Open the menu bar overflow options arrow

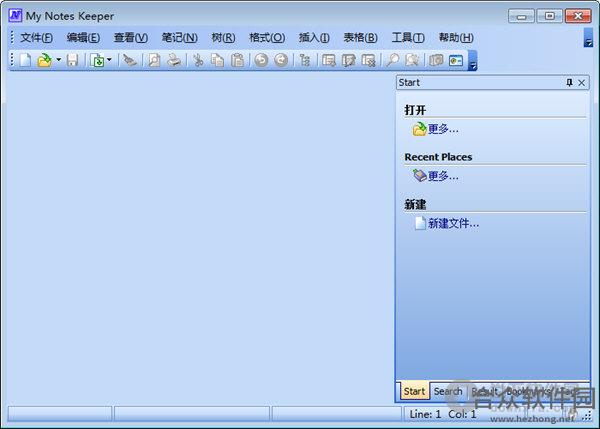[x=588, y=38]
